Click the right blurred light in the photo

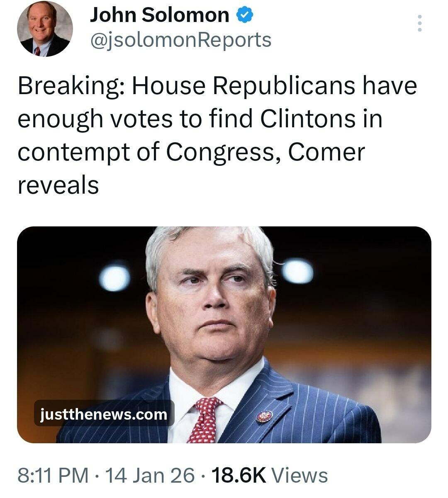point(297,272)
